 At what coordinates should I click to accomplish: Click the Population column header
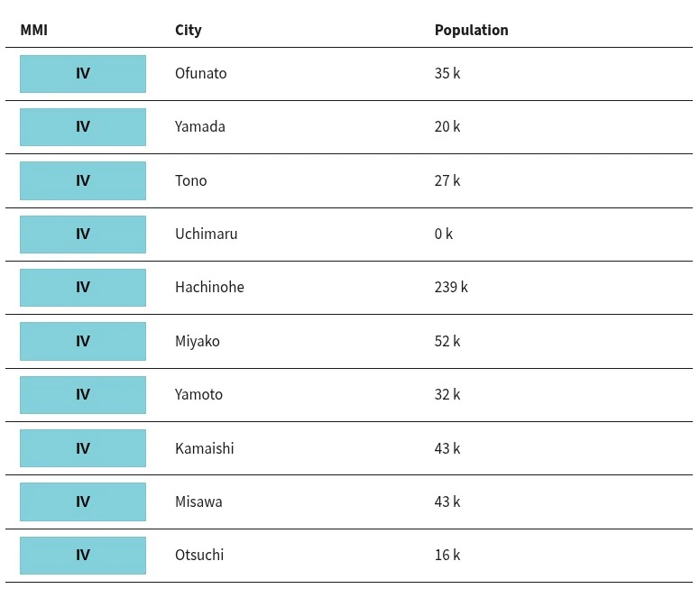[x=471, y=30]
